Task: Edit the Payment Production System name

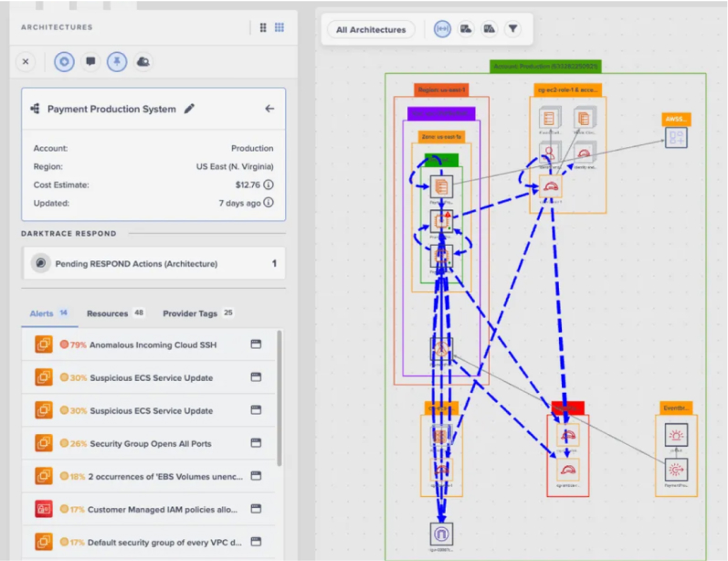Action: tap(189, 109)
